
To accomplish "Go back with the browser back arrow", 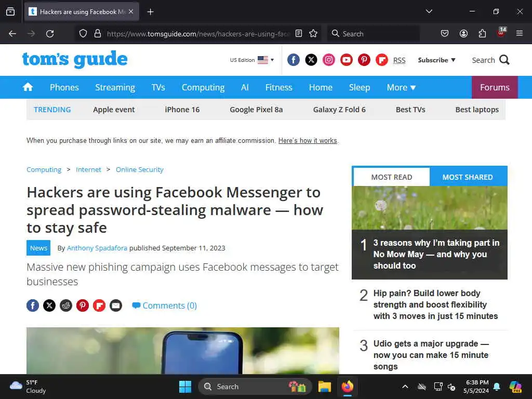I will 12,34.
